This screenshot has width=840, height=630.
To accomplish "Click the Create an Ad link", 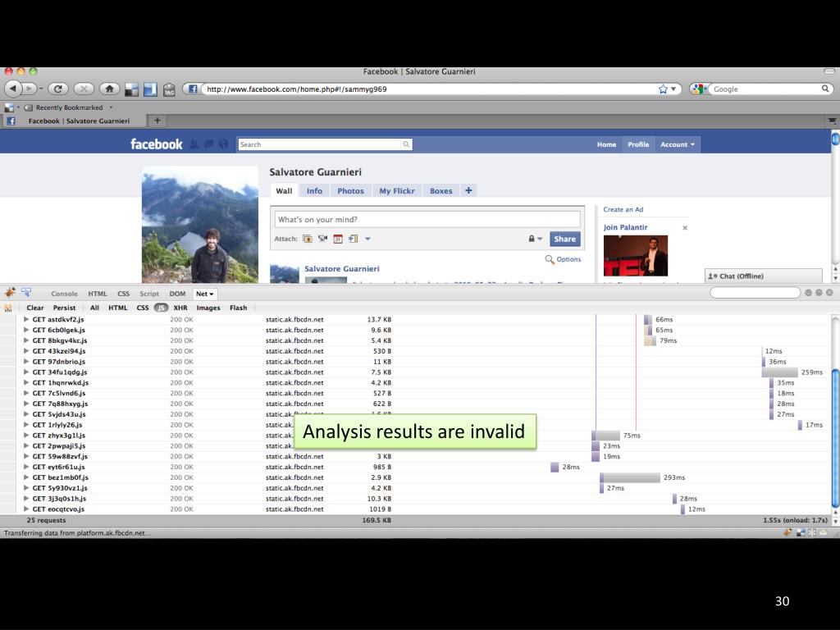I will pos(623,209).
